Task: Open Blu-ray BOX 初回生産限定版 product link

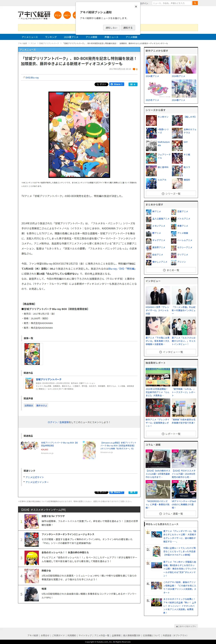Action: pos(59,444)
